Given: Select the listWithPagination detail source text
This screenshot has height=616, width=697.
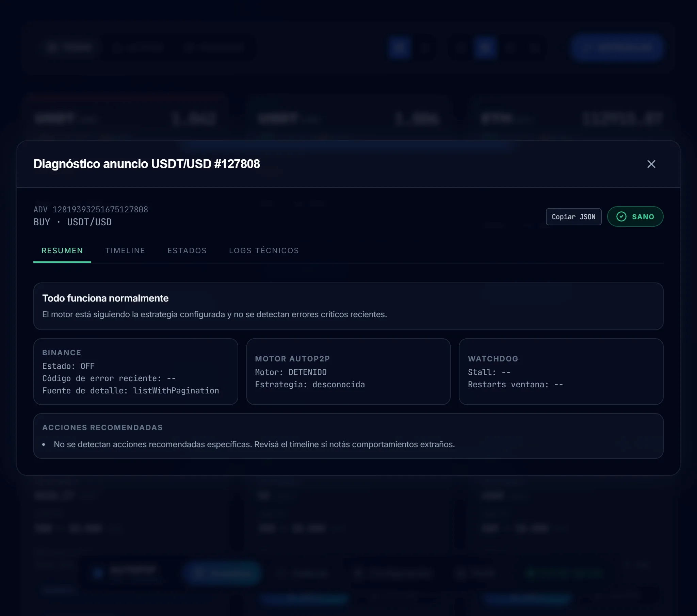Looking at the screenshot, I should click(176, 391).
